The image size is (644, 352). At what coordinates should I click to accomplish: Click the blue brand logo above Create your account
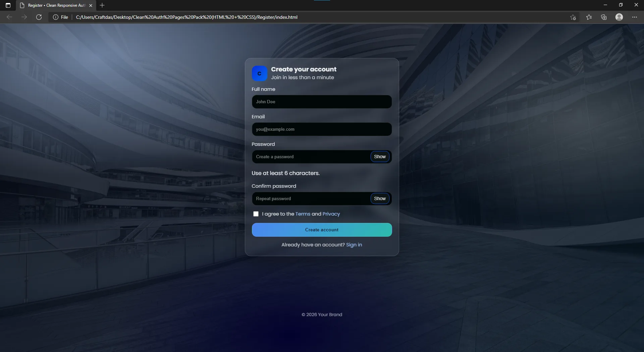[x=259, y=73]
